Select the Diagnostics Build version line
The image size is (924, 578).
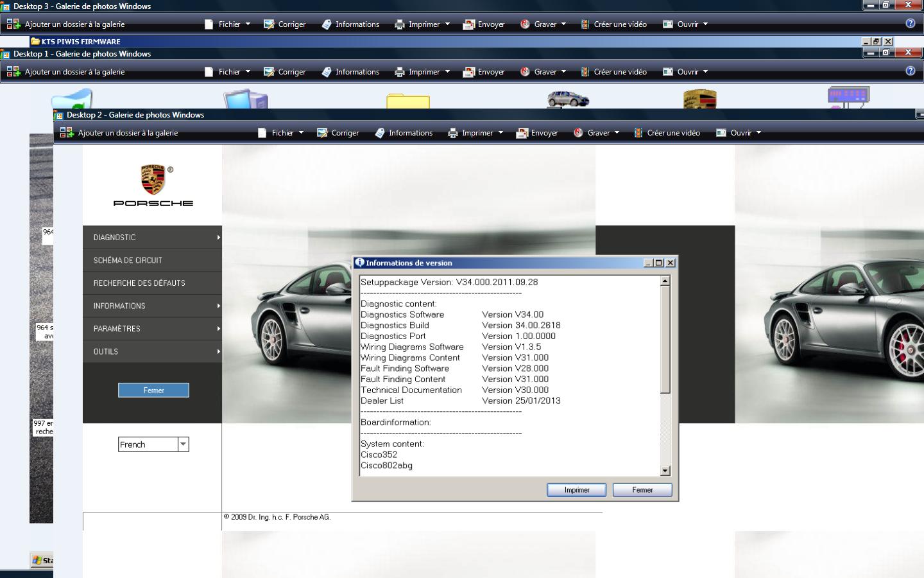[460, 325]
